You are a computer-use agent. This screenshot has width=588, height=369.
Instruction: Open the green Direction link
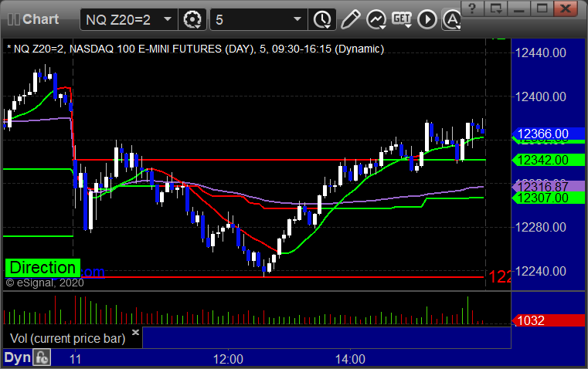pos(42,268)
